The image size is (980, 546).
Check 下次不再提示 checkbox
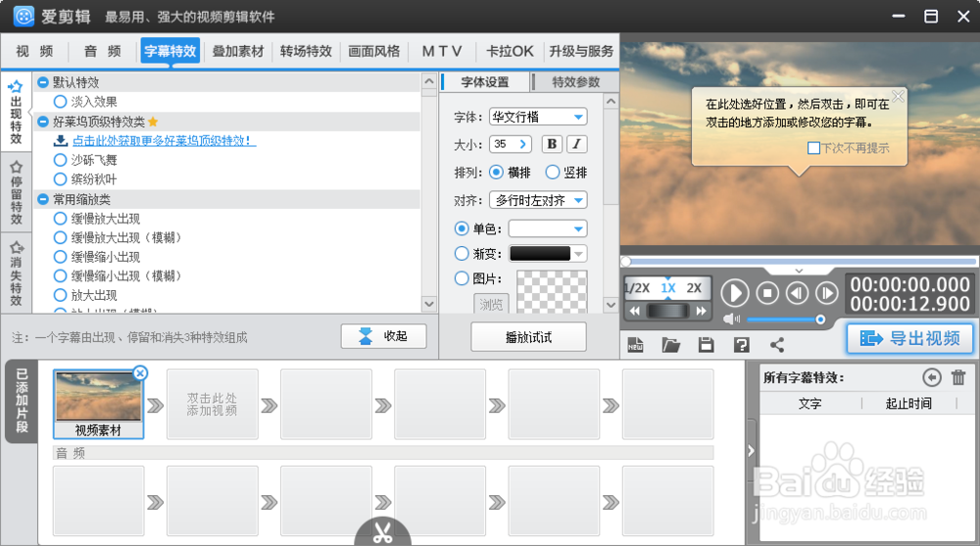pyautogui.click(x=813, y=148)
